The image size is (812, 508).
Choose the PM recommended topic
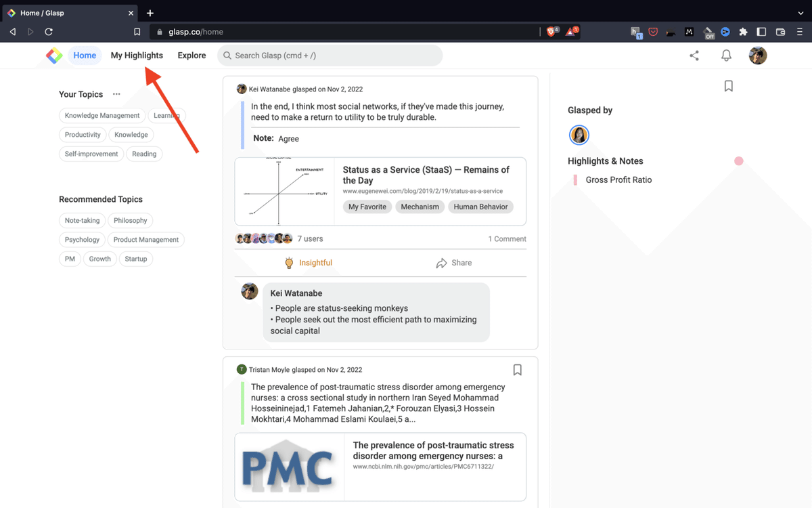[x=70, y=259]
